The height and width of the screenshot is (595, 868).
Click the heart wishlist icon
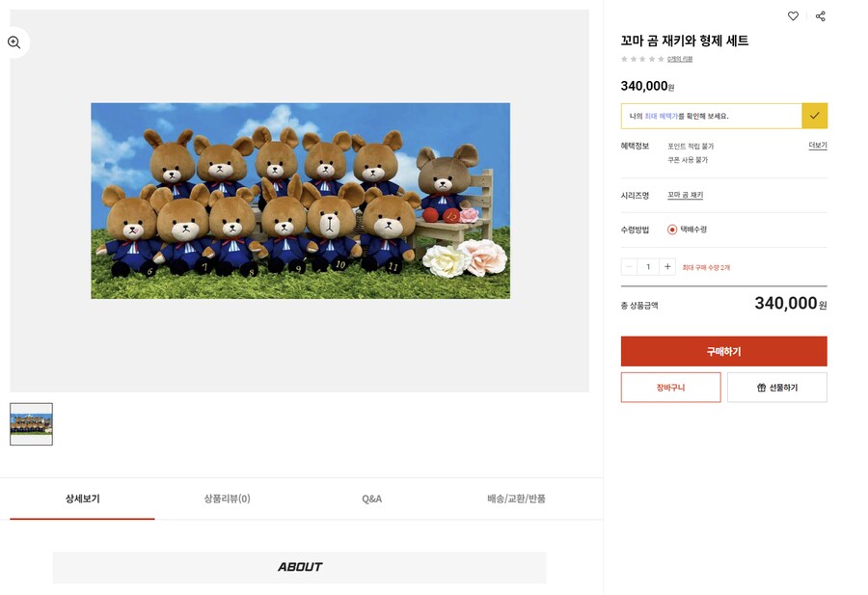point(793,16)
